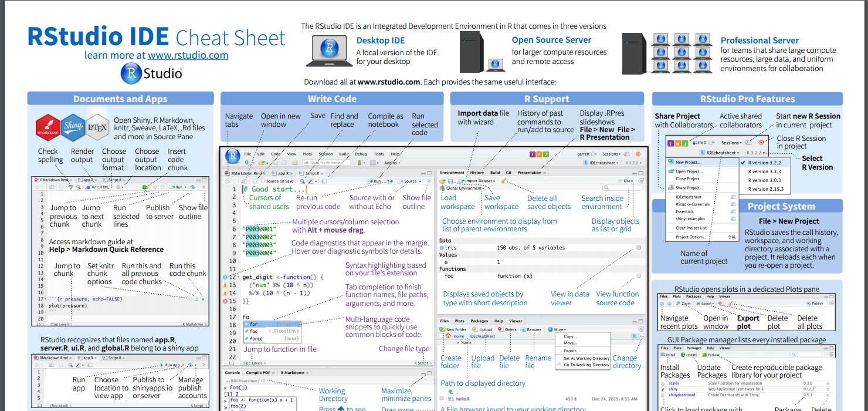Click the Go to file/function search box

[326, 162]
